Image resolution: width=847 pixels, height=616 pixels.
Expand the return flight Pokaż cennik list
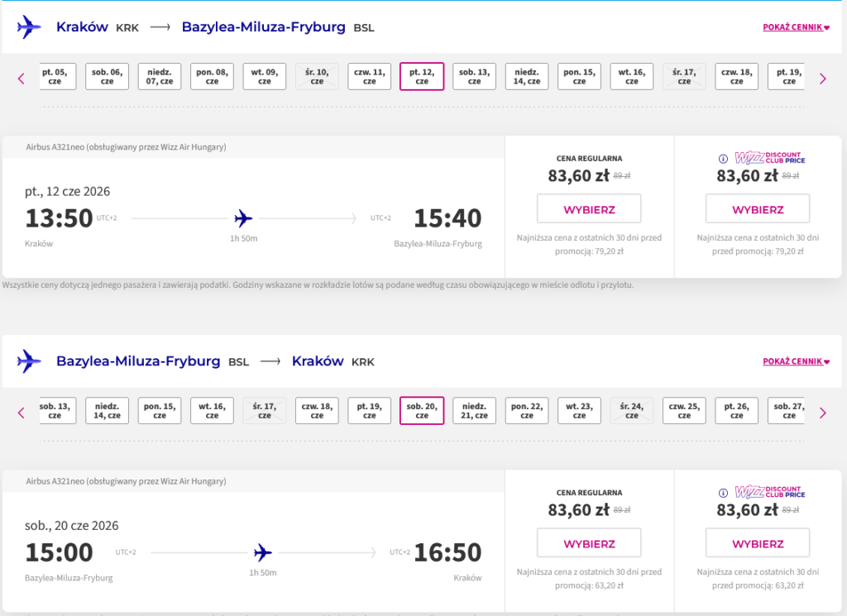[x=795, y=361]
